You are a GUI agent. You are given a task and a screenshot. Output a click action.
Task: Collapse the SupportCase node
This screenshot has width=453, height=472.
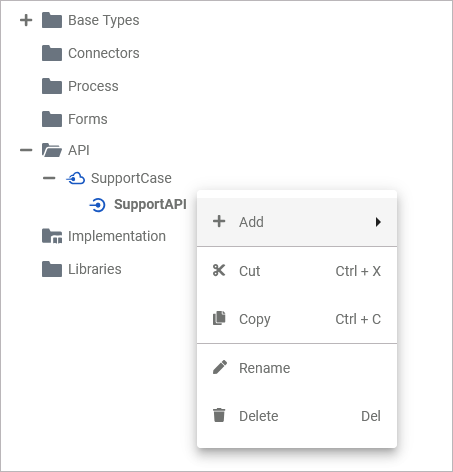(49, 178)
